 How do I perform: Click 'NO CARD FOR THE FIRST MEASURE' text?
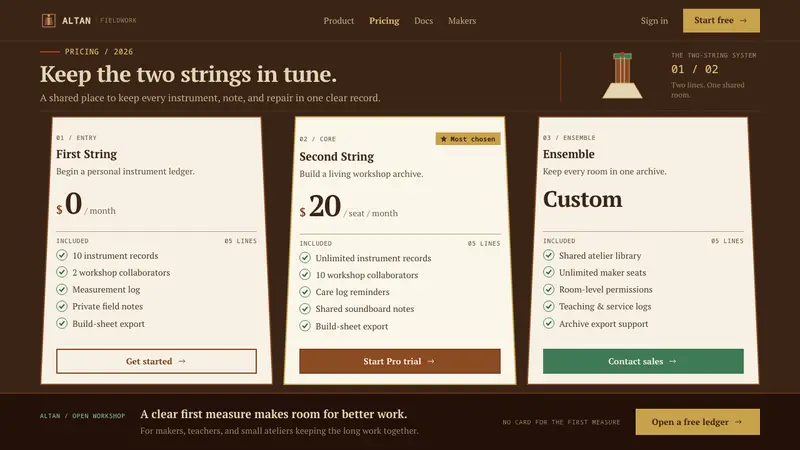561,422
